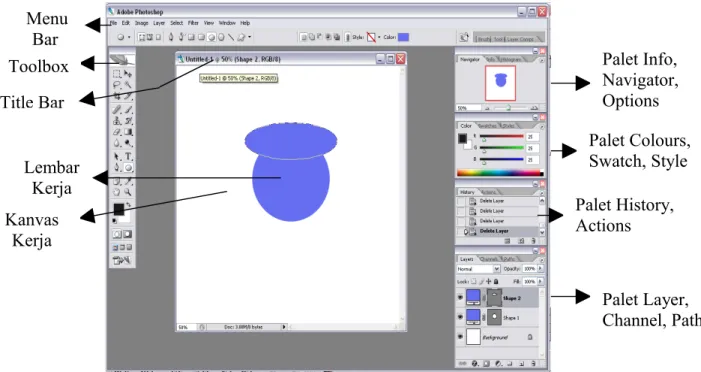Screen dimensions: 701x372
Task: Open the Color palette flyout menu
Action: tap(541, 127)
